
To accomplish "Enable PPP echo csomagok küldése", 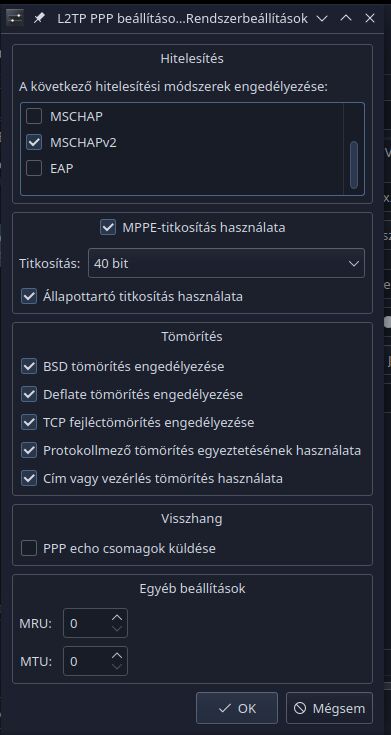I will [x=29, y=548].
